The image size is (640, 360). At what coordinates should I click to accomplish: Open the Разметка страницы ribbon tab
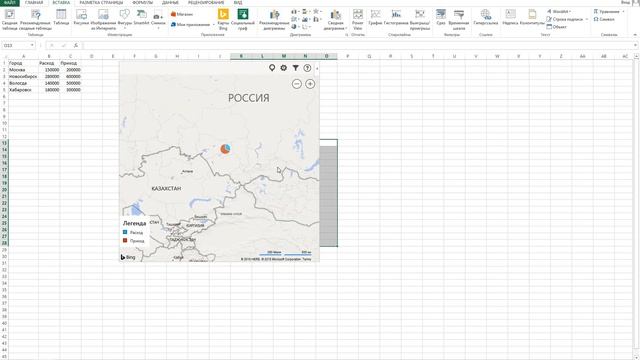[101, 2]
